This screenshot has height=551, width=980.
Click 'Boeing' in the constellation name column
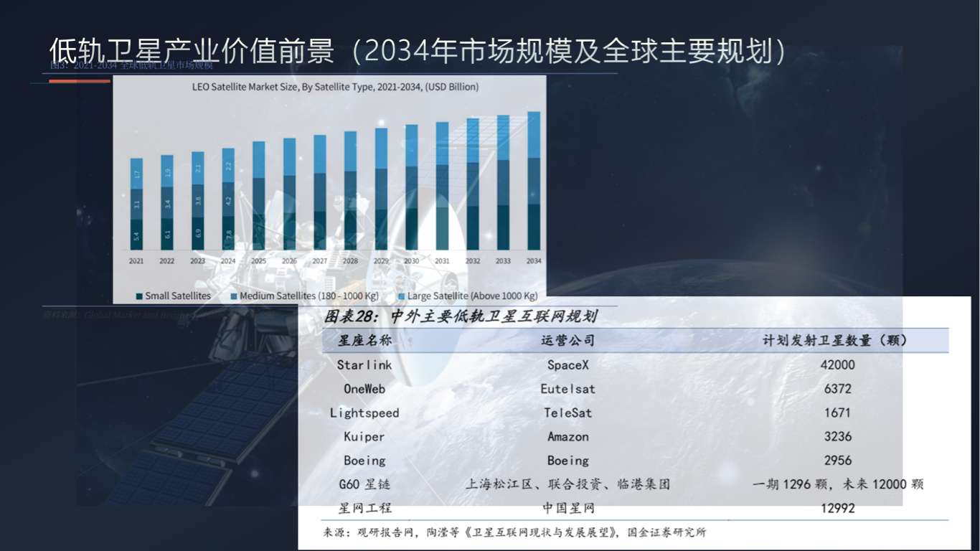point(364,461)
